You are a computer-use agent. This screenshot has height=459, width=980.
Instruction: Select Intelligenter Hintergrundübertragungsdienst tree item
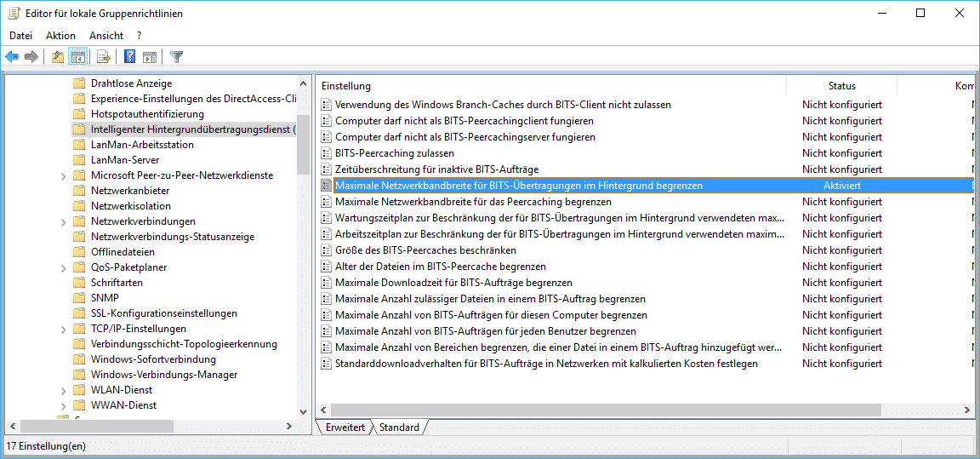pyautogui.click(x=194, y=129)
